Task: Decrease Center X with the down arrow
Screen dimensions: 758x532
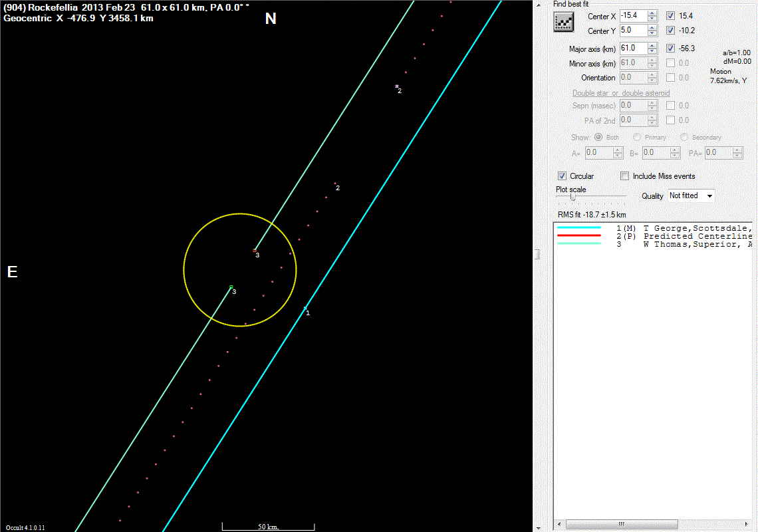Action: coord(652,19)
